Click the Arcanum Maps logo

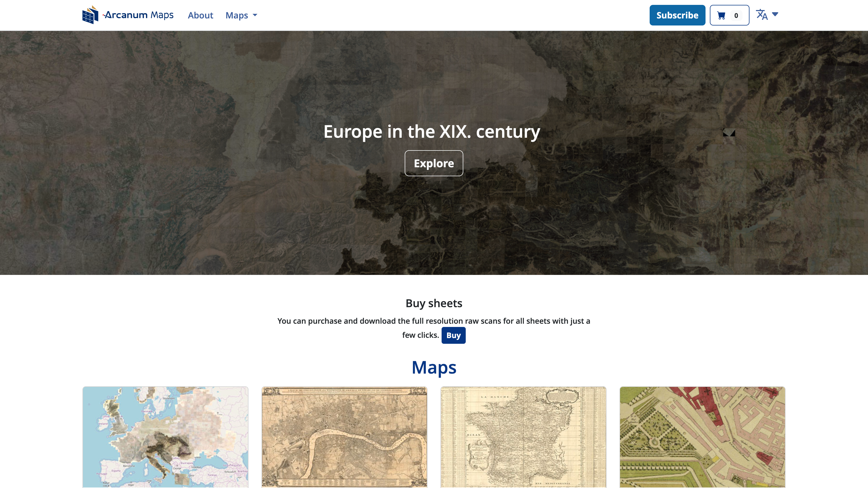pyautogui.click(x=128, y=15)
